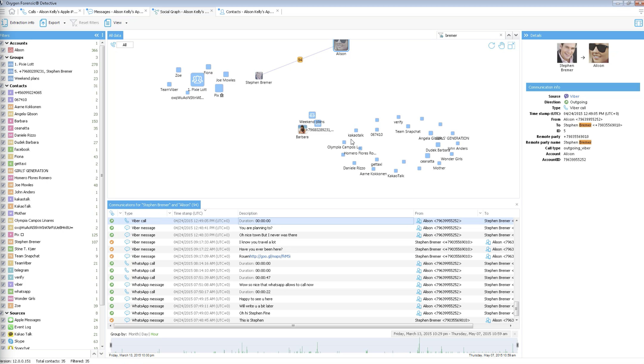Toggle the side panel layout icon
The image size is (644, 364).
pyautogui.click(x=638, y=23)
